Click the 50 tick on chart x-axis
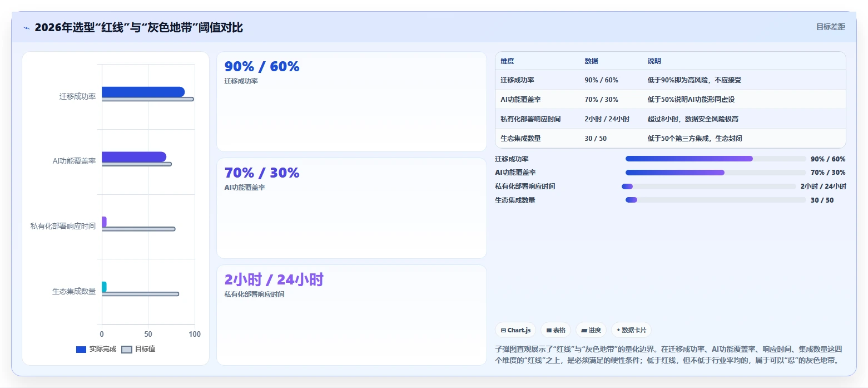Screen dimensions: 868x388 (x=148, y=334)
